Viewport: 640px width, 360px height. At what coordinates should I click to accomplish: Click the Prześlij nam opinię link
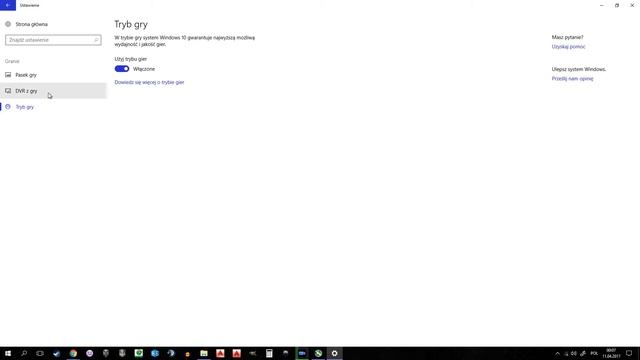coord(572,78)
